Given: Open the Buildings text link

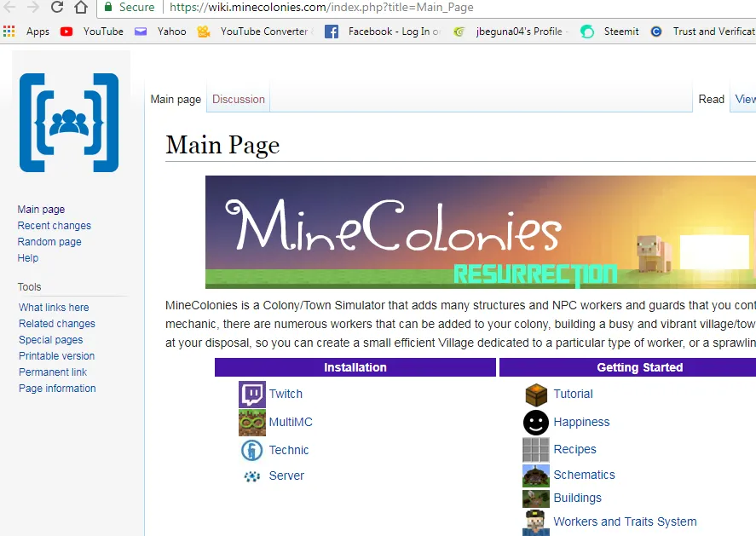Looking at the screenshot, I should [578, 498].
